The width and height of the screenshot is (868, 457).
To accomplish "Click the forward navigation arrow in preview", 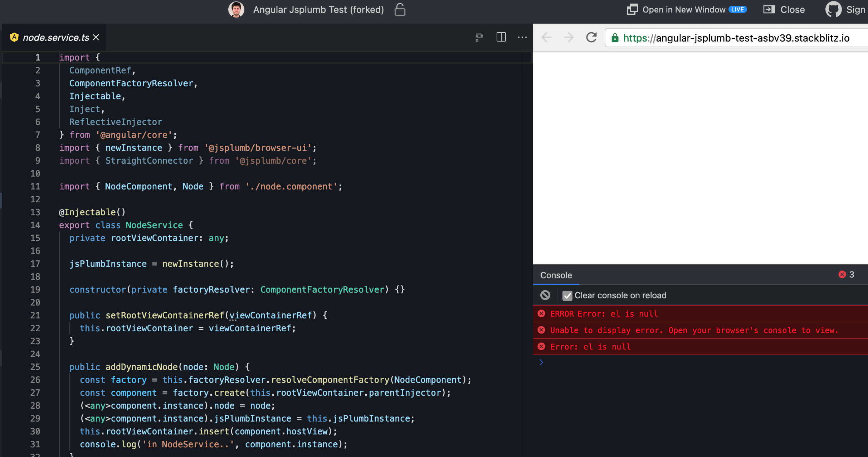I will tap(568, 38).
